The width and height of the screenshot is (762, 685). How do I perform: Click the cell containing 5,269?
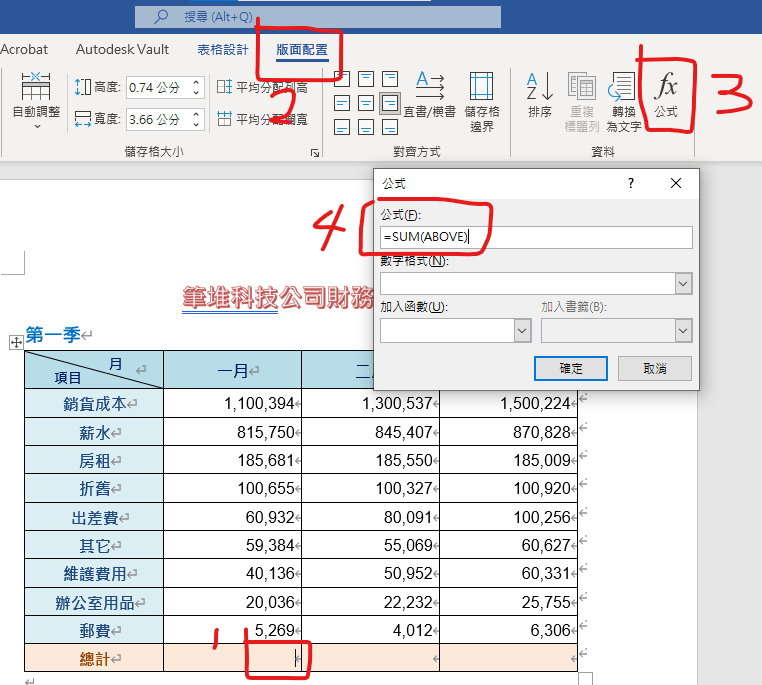(x=232, y=630)
